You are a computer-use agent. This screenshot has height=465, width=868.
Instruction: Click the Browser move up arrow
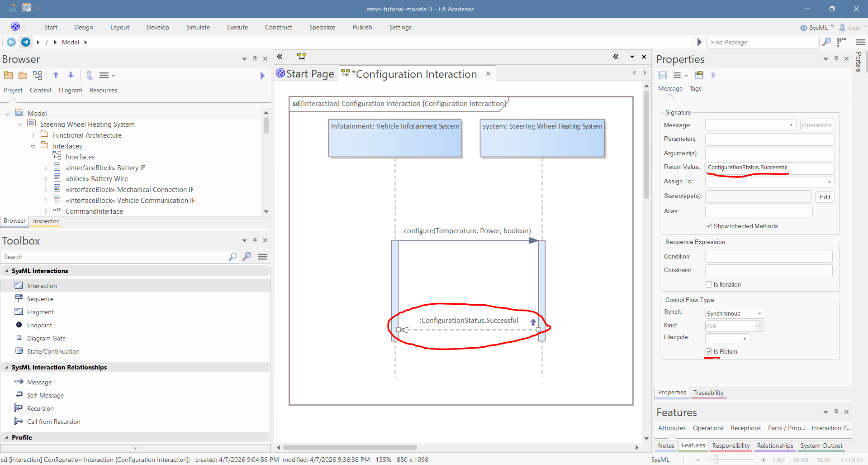(56, 75)
